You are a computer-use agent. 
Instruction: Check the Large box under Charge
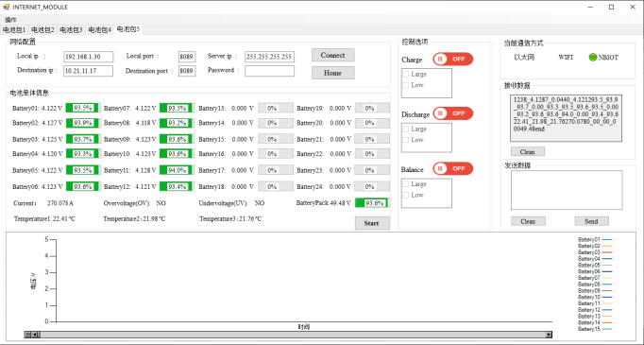406,75
